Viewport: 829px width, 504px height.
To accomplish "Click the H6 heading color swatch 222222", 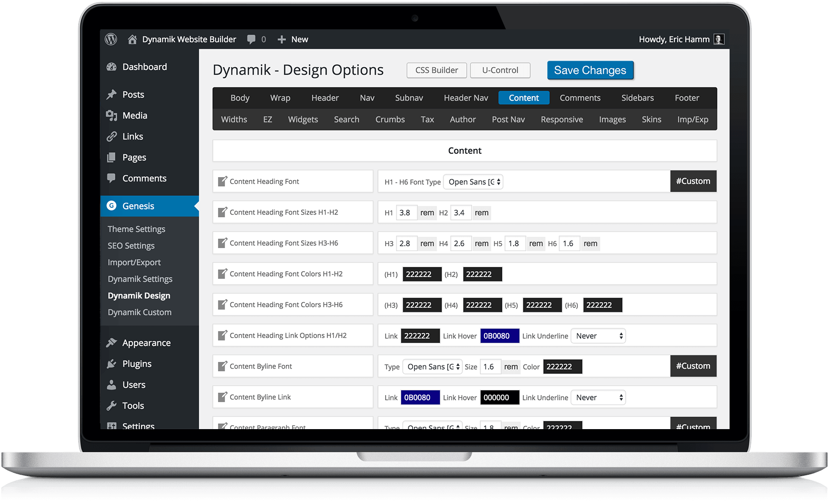I will point(602,305).
